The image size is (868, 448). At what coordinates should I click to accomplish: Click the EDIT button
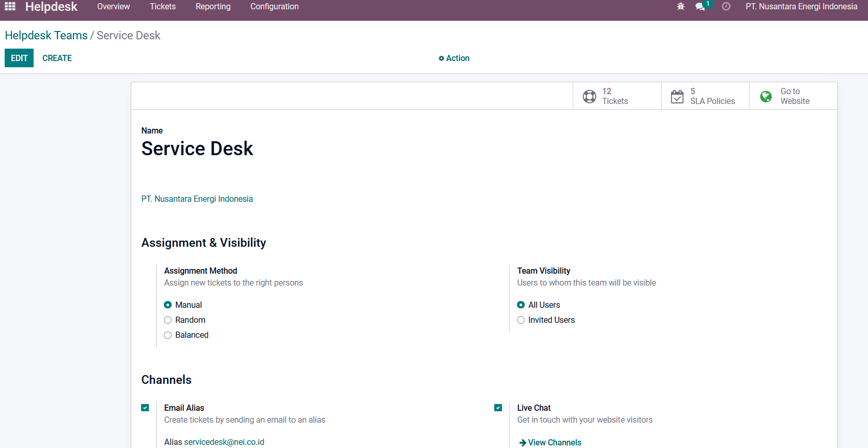tap(19, 58)
